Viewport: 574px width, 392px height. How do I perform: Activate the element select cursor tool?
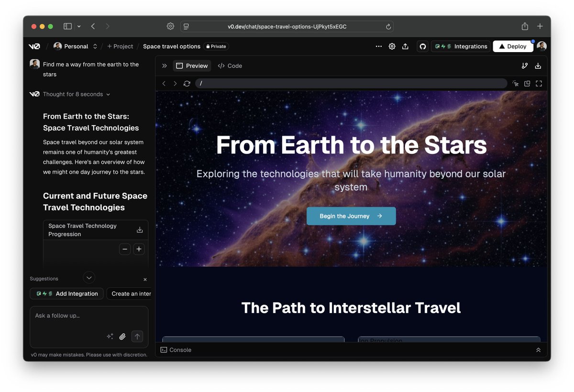click(x=515, y=84)
